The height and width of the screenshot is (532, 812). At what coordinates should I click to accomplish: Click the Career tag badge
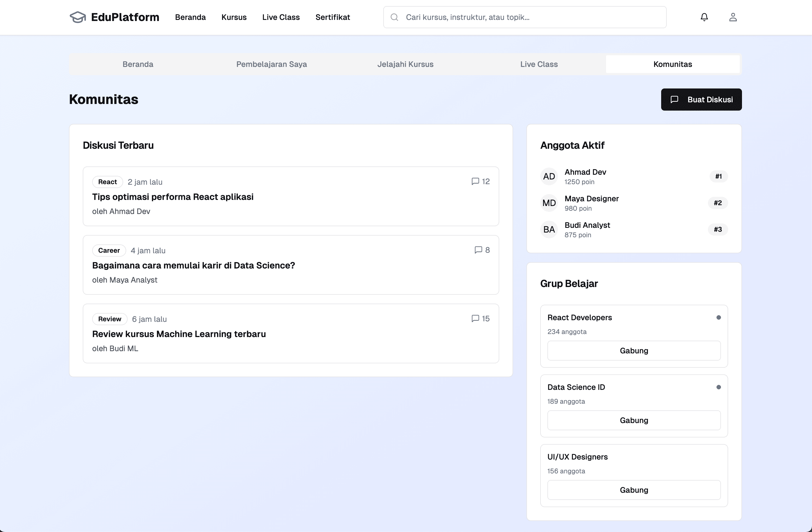click(109, 251)
